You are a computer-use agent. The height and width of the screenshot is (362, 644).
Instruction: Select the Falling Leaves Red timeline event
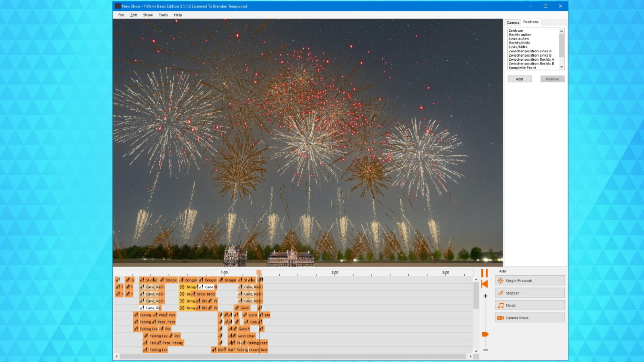tap(252, 350)
